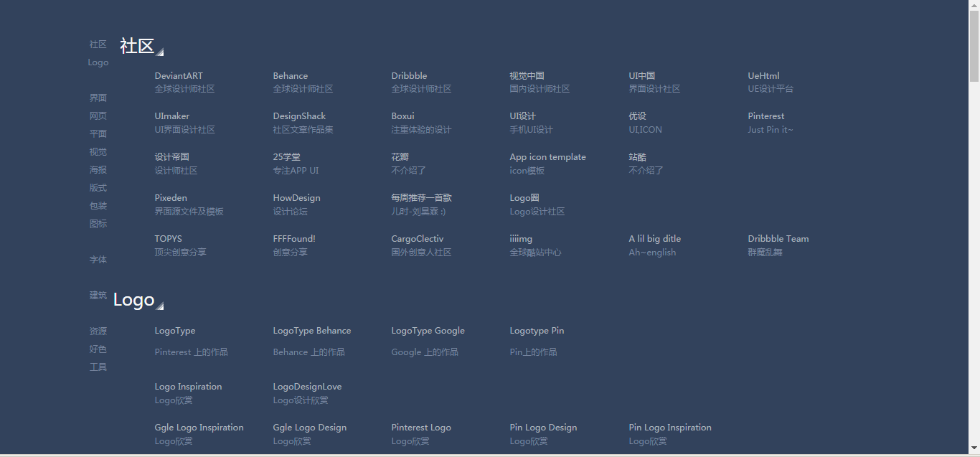Open Logotype Pin link
The image size is (980, 457).
(537, 331)
